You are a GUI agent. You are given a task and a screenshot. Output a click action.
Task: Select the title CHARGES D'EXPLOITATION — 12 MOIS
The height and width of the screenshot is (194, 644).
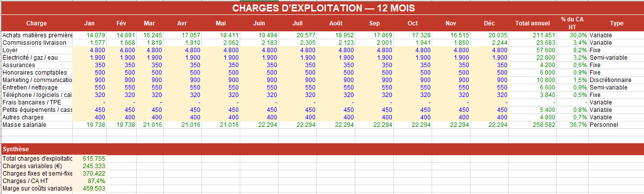coord(323,8)
